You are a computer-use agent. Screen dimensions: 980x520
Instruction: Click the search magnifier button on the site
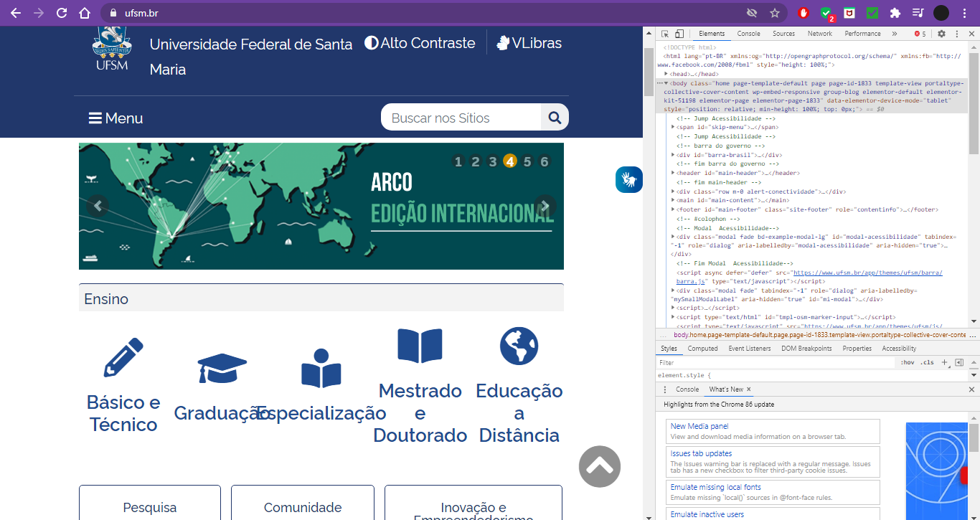tap(555, 118)
